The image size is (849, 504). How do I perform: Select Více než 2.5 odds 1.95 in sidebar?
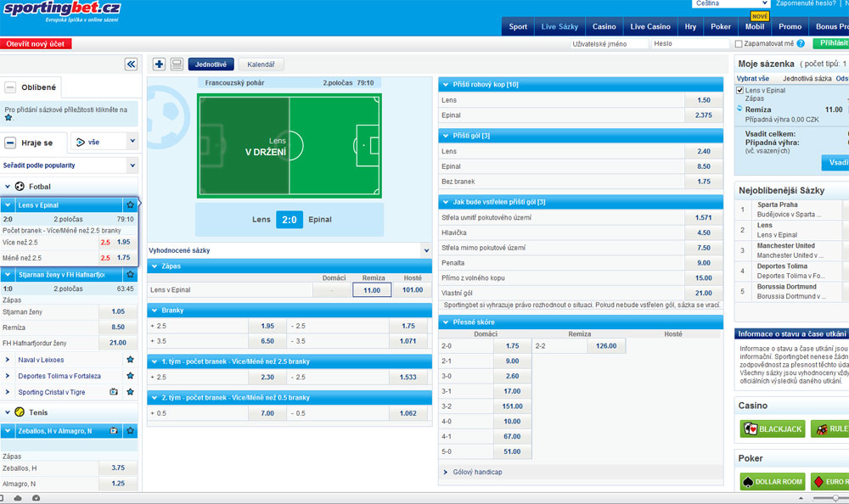tap(124, 242)
